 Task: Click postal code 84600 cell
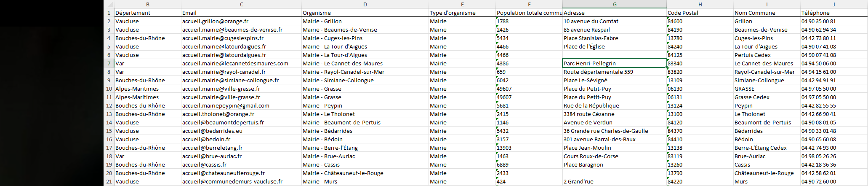700,21
